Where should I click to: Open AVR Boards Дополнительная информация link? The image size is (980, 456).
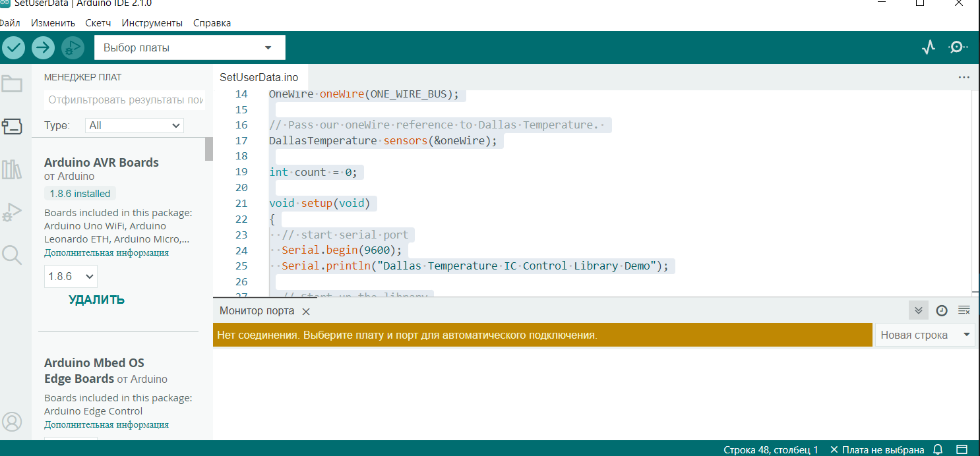pos(106,253)
